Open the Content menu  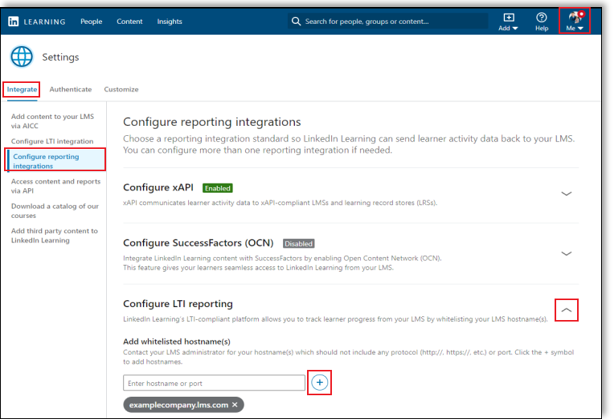129,22
